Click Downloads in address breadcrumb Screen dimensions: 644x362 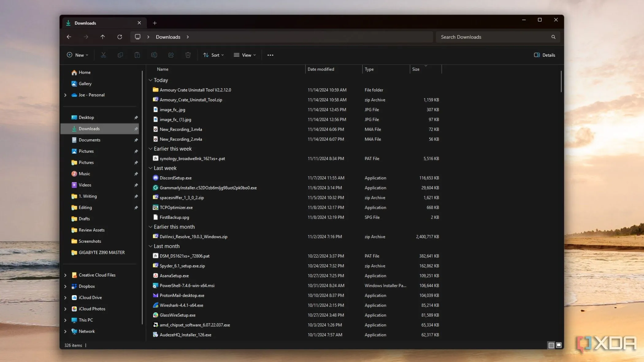168,37
